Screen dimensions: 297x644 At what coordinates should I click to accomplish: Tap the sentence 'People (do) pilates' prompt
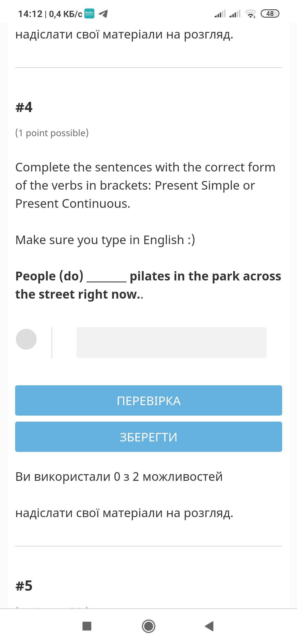[x=148, y=285]
